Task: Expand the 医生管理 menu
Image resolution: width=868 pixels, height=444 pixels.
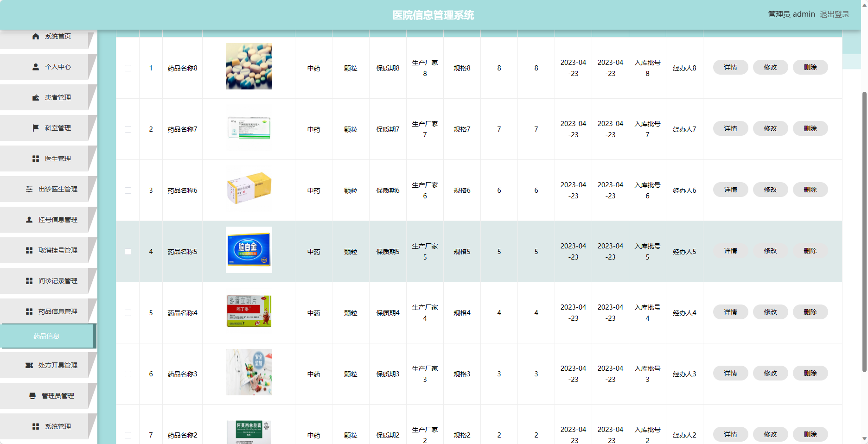Action: pyautogui.click(x=48, y=159)
